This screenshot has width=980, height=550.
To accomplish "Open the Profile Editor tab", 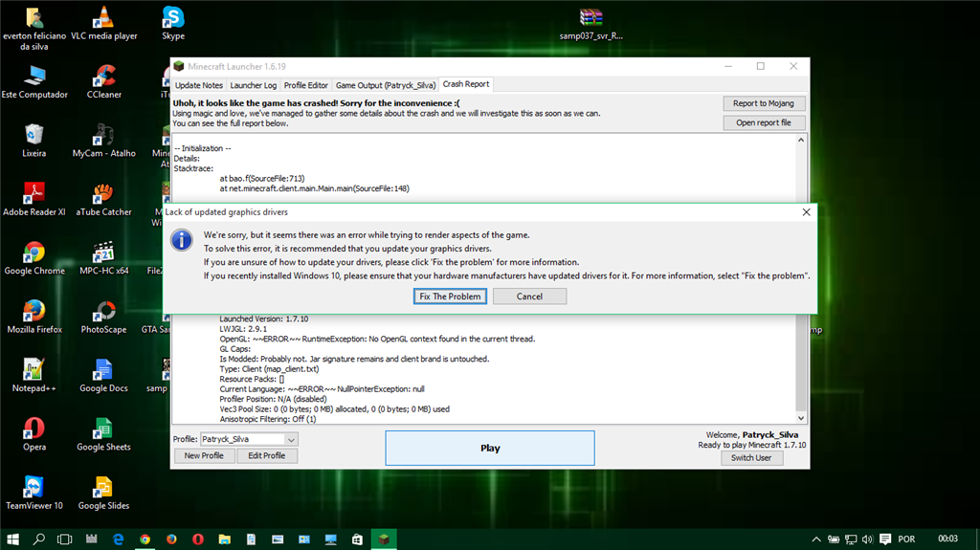I will click(305, 85).
